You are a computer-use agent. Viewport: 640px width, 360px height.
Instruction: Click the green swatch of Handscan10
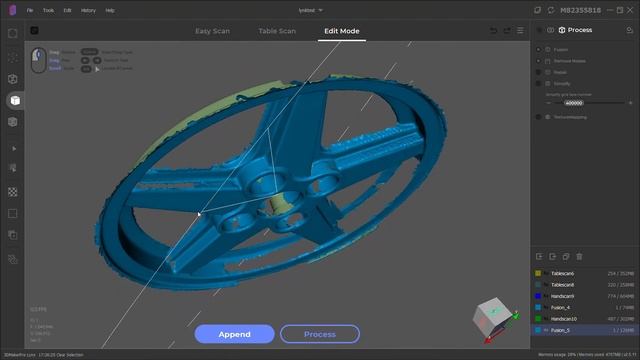tap(538, 319)
